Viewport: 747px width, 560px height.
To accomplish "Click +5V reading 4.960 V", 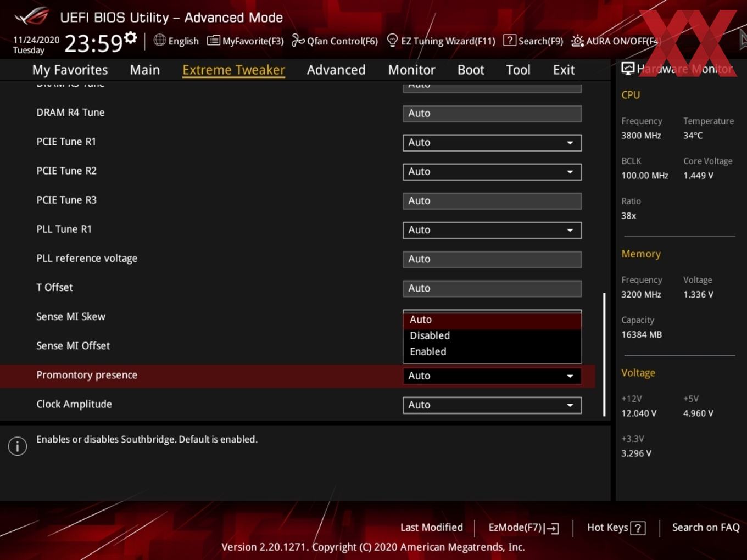I will click(698, 413).
